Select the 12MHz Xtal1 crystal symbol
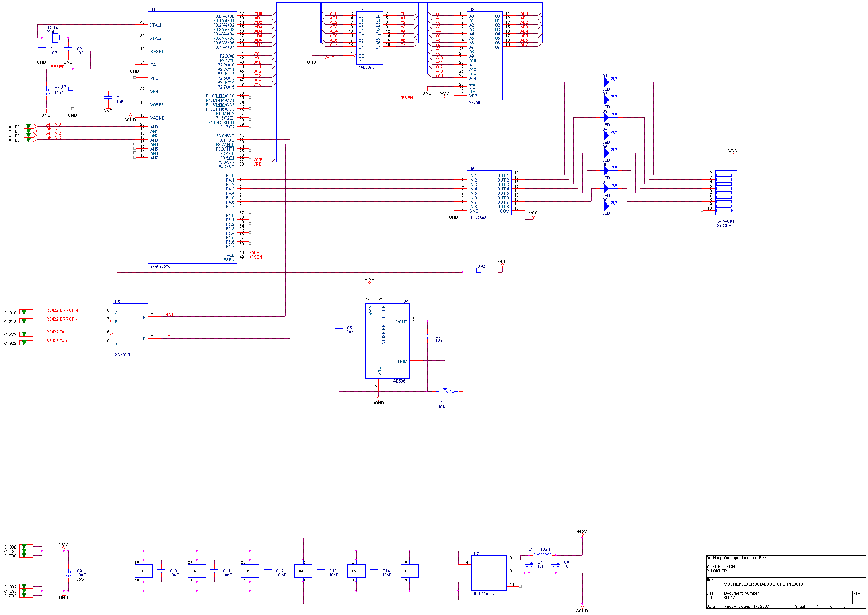This screenshot has height=615, width=868. 54,38
